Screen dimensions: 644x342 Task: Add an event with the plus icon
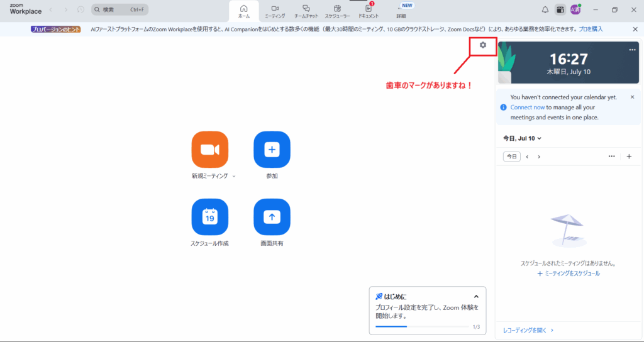629,157
